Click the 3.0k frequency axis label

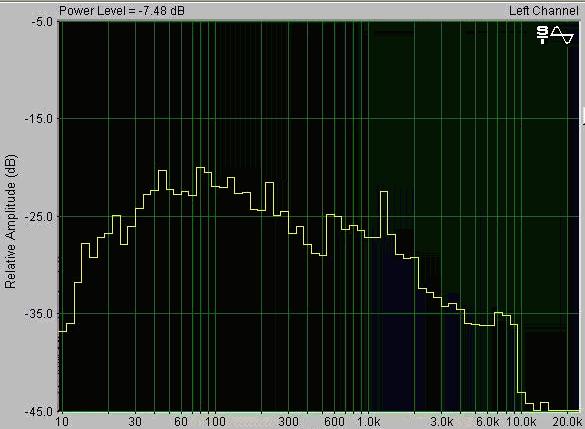(x=442, y=422)
